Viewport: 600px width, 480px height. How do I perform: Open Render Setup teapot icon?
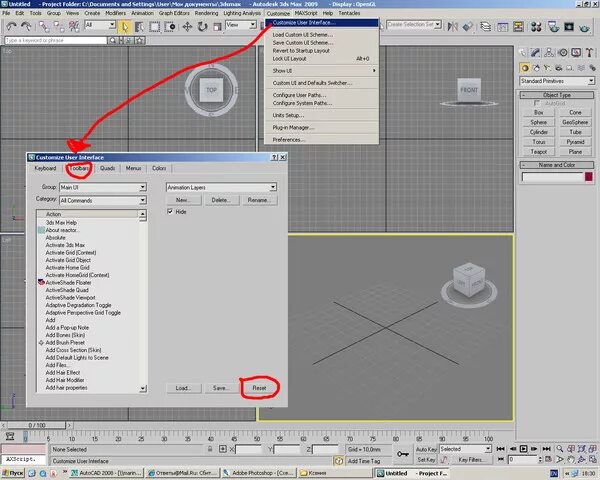click(x=553, y=26)
